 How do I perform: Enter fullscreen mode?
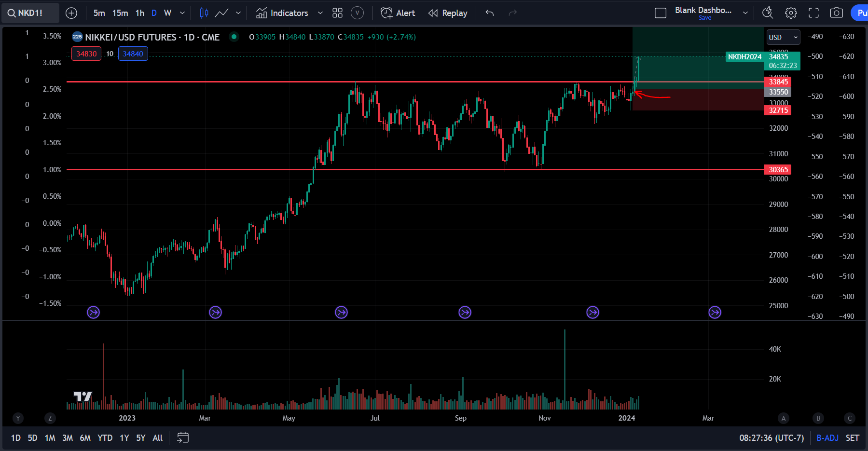click(x=813, y=13)
